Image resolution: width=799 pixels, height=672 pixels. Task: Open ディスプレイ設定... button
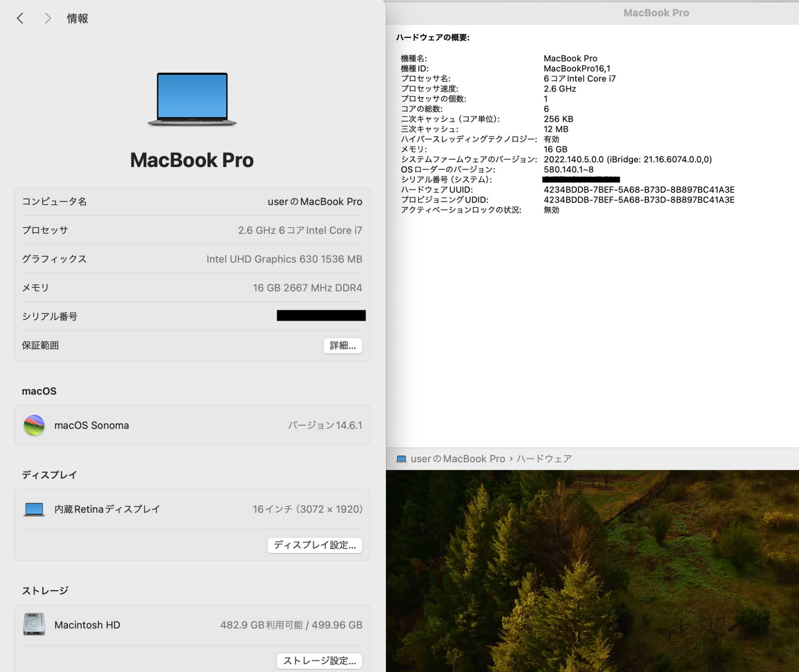(x=315, y=545)
